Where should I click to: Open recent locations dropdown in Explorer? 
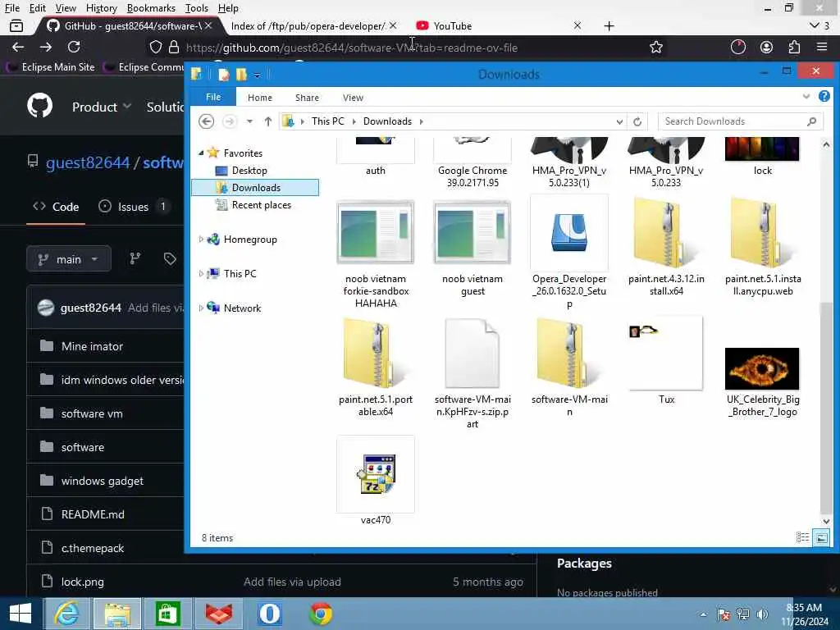click(x=249, y=121)
